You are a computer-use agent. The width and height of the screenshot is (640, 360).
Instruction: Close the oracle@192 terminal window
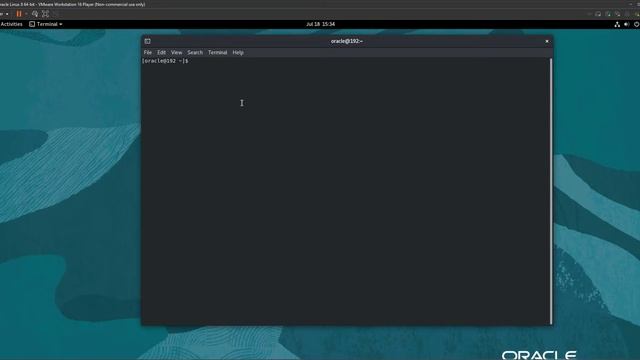pos(547,41)
